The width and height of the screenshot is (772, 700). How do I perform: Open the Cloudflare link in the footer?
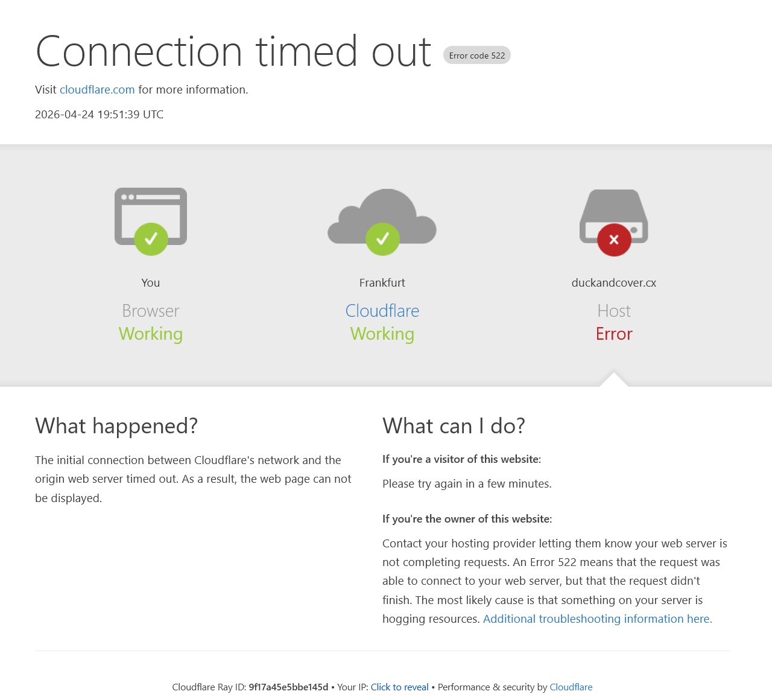pos(571,687)
